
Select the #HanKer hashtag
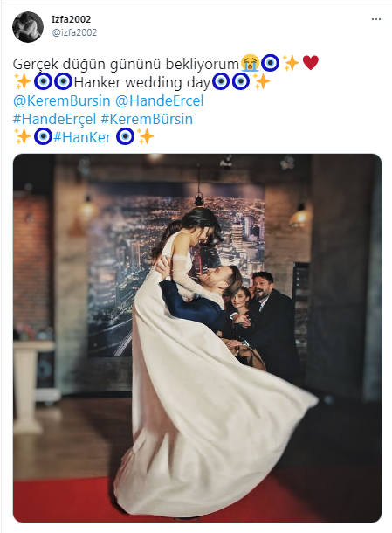tap(82, 137)
